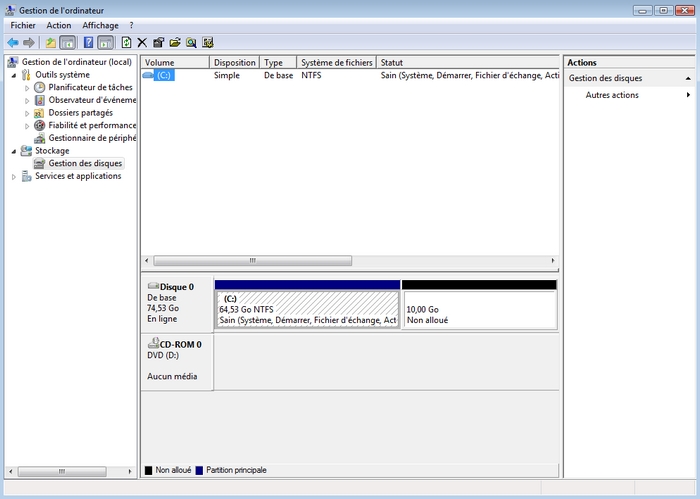Click the Outils système tools icon
Image resolution: width=700 pixels, height=499 pixels.
click(26, 75)
